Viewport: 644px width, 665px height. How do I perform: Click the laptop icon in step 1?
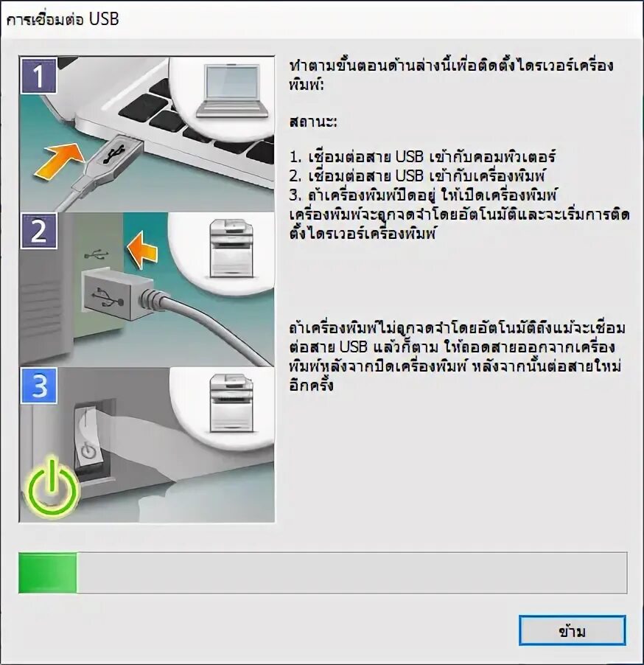232,91
